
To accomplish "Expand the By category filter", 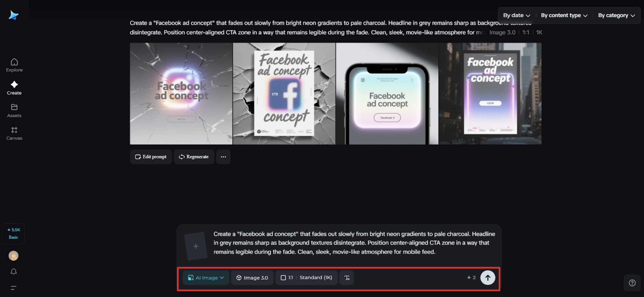I will [x=616, y=15].
